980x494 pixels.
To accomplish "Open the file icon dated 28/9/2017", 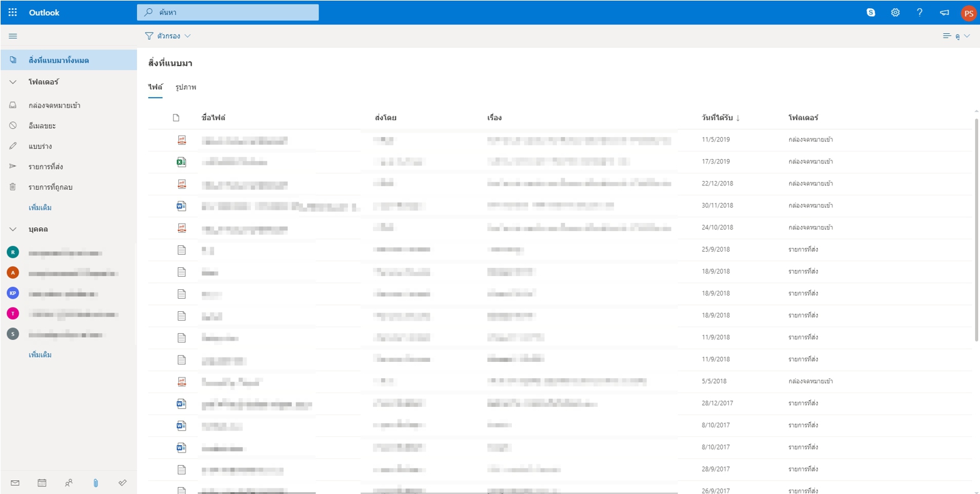I will tap(181, 470).
